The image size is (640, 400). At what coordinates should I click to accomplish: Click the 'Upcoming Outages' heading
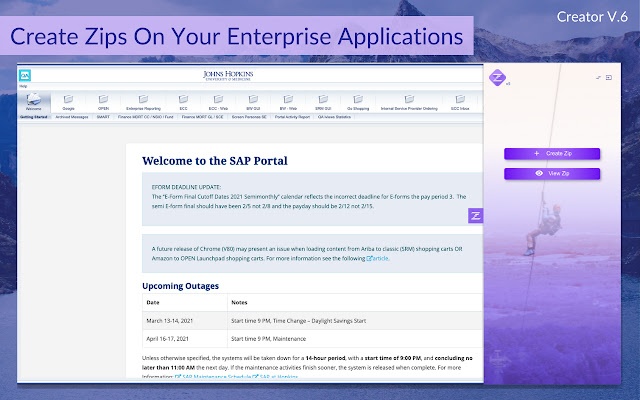coord(180,286)
